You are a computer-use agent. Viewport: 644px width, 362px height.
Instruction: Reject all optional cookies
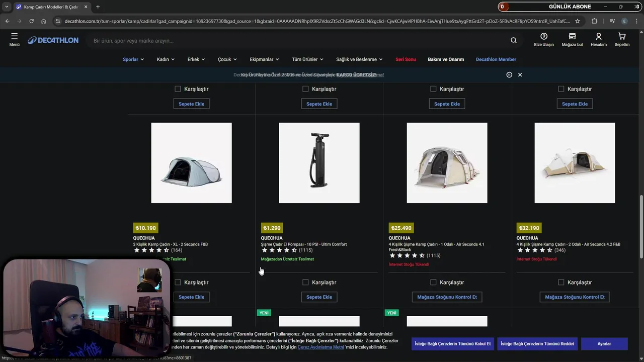537,344
